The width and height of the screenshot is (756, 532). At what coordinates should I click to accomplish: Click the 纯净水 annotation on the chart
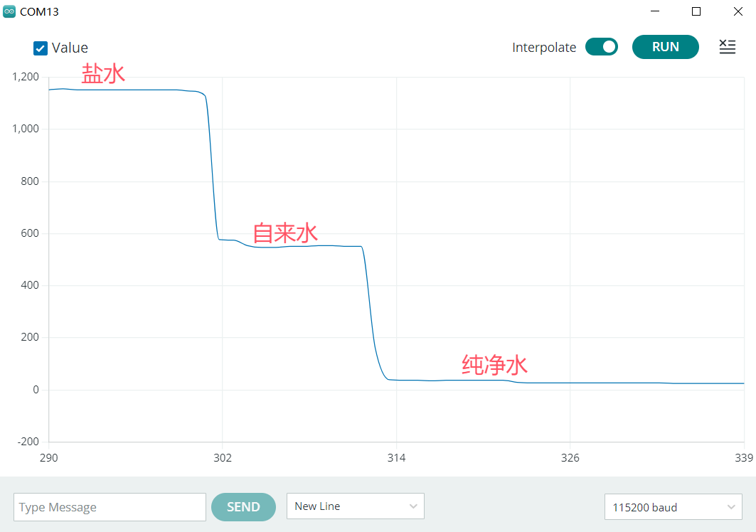[x=494, y=366]
